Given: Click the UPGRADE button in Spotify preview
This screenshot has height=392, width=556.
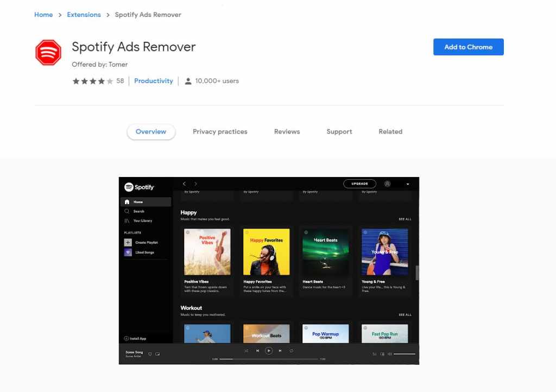Looking at the screenshot, I should point(359,184).
